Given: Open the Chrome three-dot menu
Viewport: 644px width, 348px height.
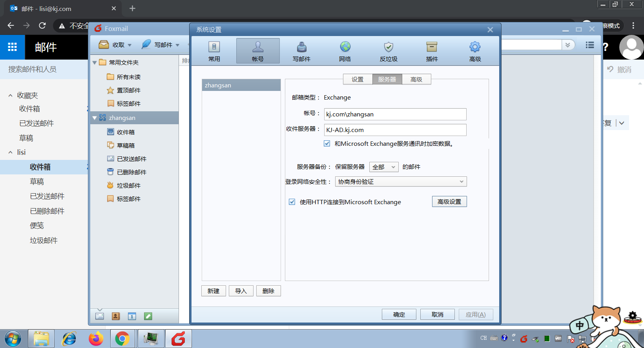Looking at the screenshot, I should (x=633, y=25).
